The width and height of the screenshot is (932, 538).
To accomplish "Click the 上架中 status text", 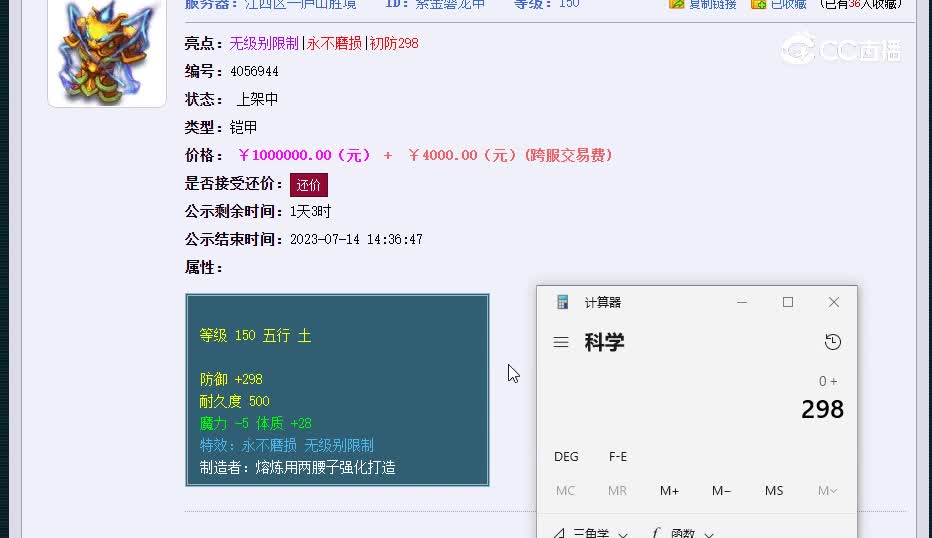I will coord(257,99).
